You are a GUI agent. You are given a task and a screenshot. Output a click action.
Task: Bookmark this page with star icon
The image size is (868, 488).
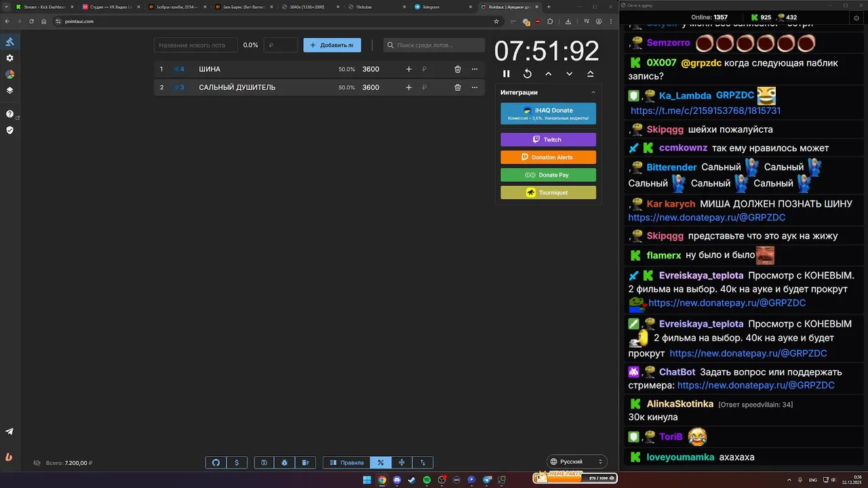(496, 21)
